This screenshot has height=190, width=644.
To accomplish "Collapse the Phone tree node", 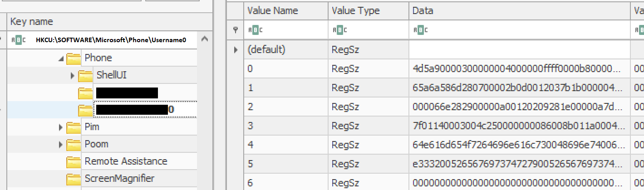I will tap(61, 58).
